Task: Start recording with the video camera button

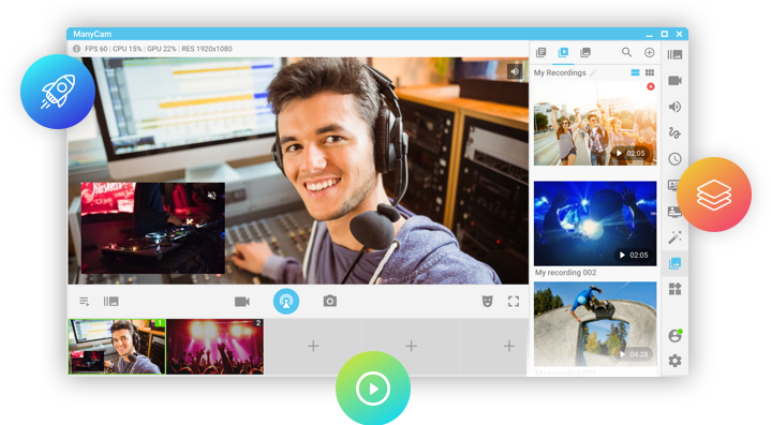Action: (x=242, y=301)
